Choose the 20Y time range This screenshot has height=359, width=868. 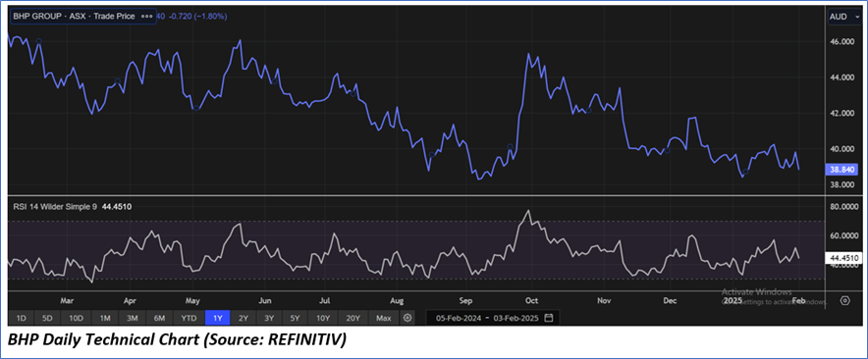point(353,318)
